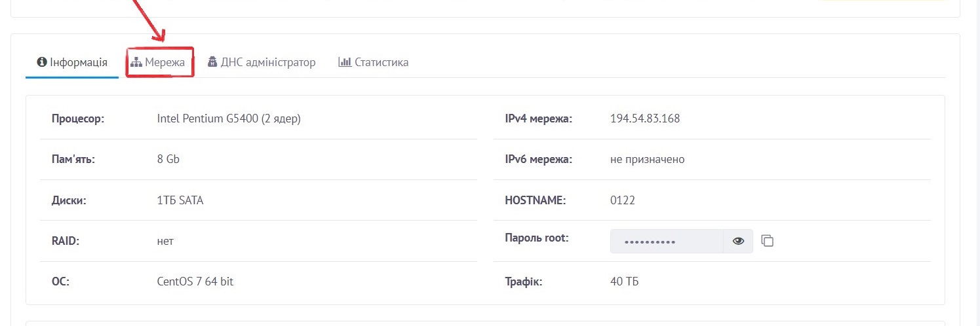Click the CentOS 7 64 bit value
980x326 pixels.
(x=195, y=281)
